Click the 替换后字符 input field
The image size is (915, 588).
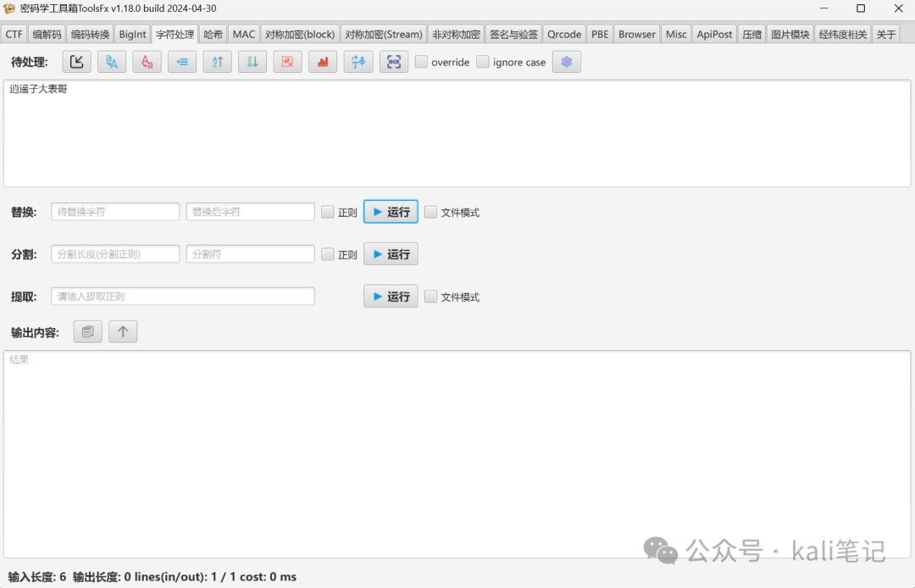[250, 212]
